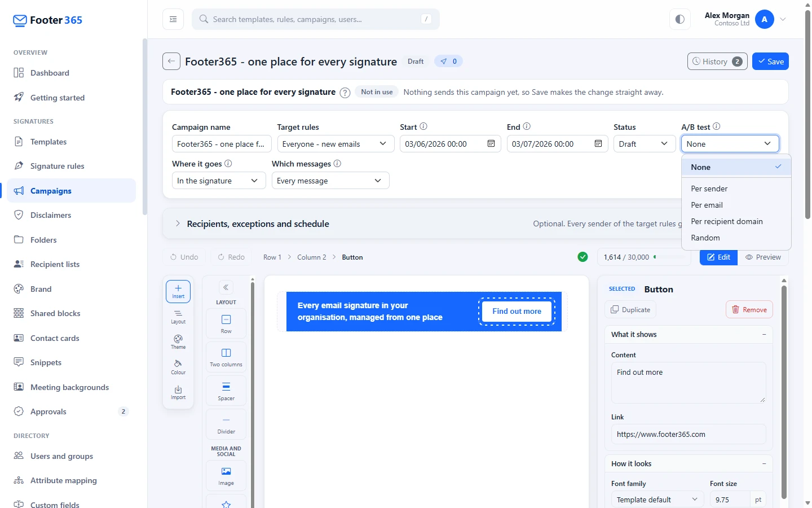Open the Status dropdown
Image resolution: width=812 pixels, height=508 pixels.
(x=644, y=144)
